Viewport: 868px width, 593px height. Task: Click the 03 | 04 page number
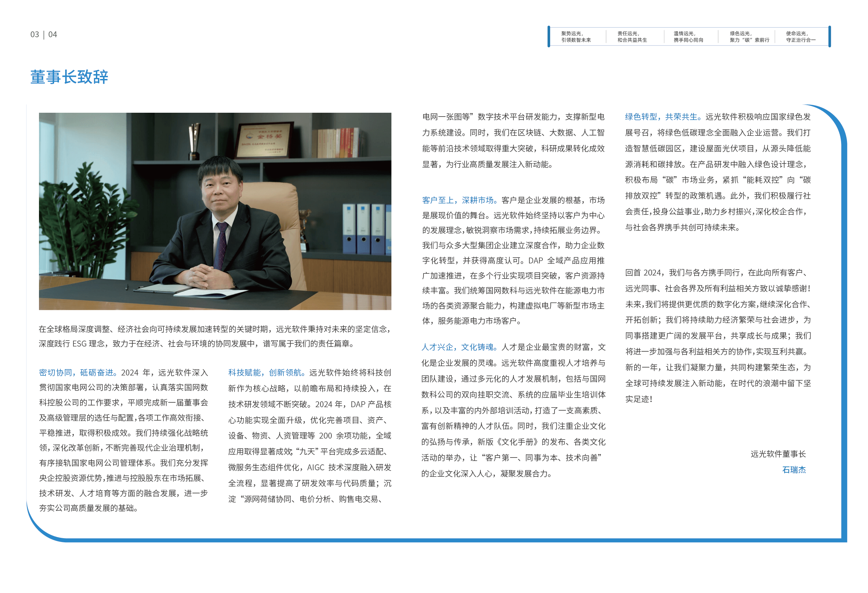click(44, 34)
